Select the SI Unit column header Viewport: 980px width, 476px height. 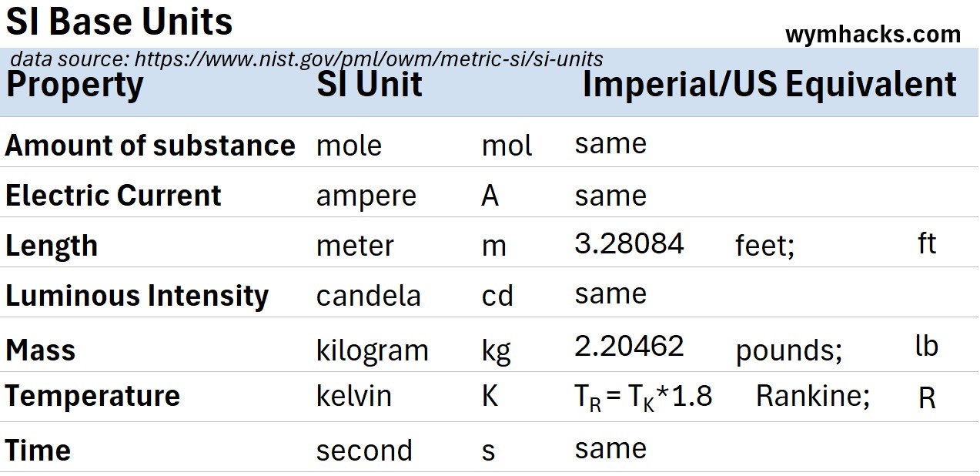point(370,84)
